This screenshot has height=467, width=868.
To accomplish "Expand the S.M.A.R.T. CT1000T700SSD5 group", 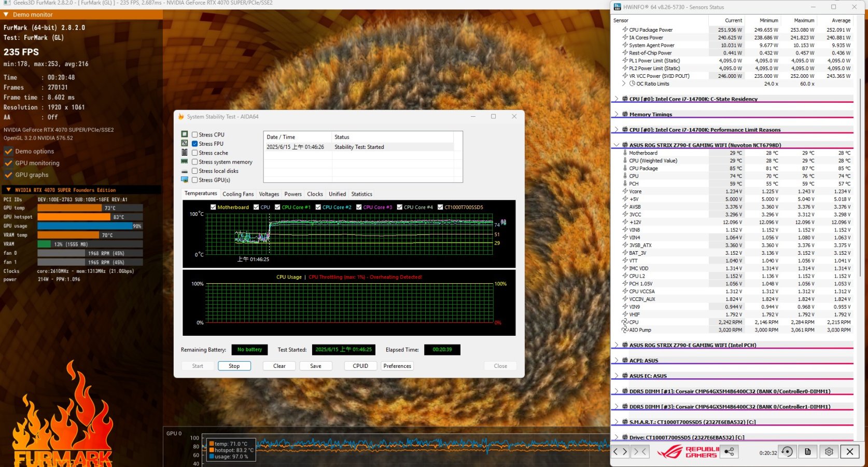I will tap(617, 422).
